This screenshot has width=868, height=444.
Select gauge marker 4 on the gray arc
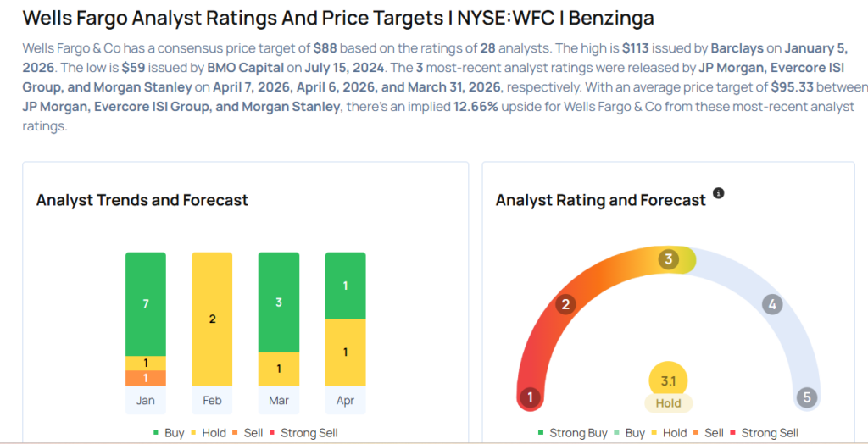(771, 305)
